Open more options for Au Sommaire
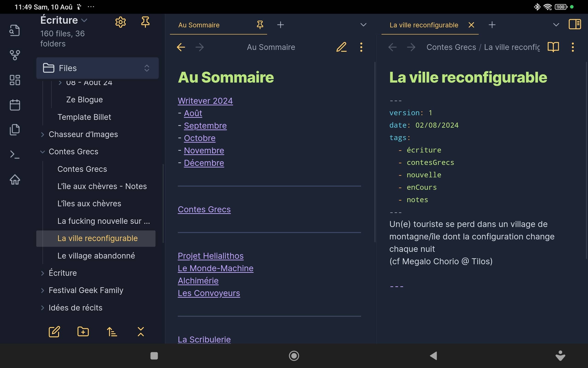 (x=361, y=47)
